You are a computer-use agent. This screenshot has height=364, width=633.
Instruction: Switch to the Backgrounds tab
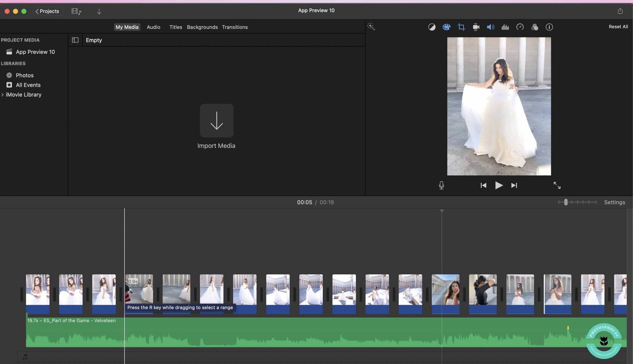pos(202,27)
